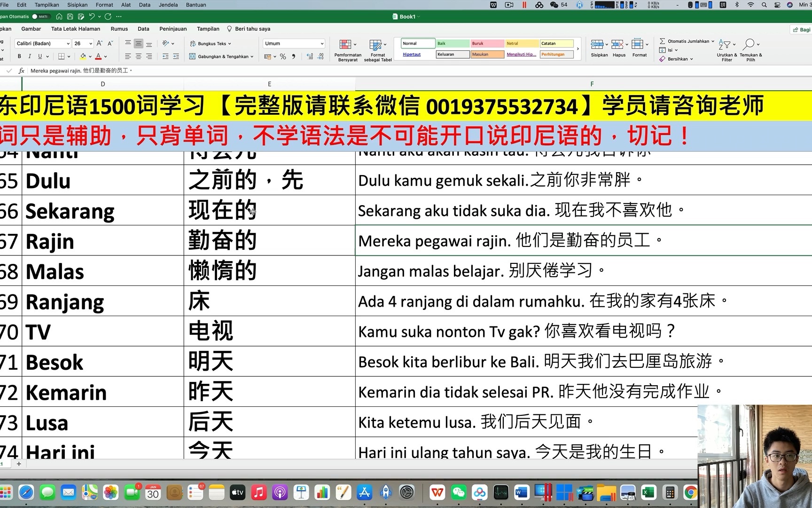Click the Isi fill button
Viewport: 812px width, 508px height.
(x=668, y=50)
